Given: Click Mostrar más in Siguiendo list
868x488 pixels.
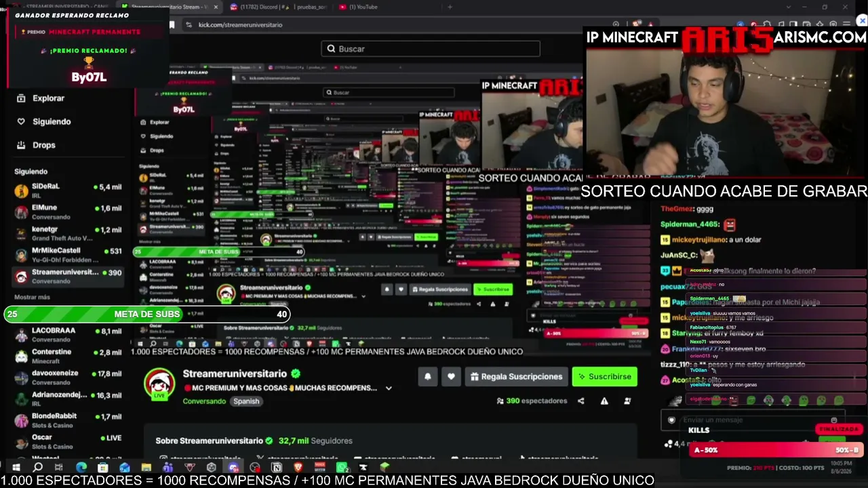Looking at the screenshot, I should (32, 297).
